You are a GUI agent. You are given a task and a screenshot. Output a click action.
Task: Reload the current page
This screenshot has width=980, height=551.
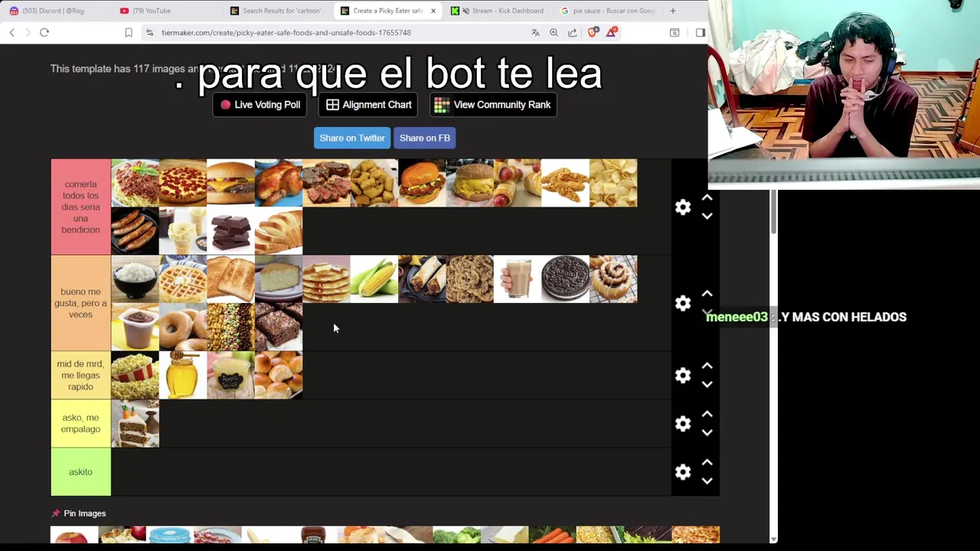(44, 32)
